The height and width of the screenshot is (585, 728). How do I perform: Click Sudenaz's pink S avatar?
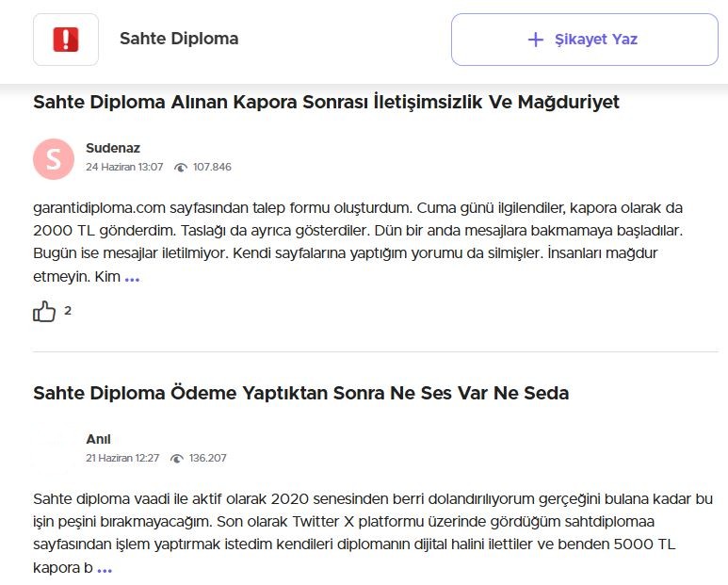pos(54,159)
